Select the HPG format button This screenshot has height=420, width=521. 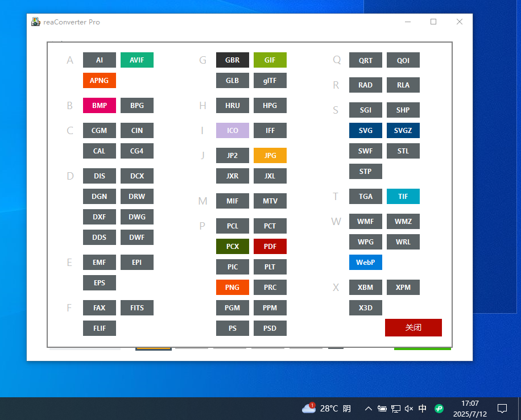(x=270, y=106)
